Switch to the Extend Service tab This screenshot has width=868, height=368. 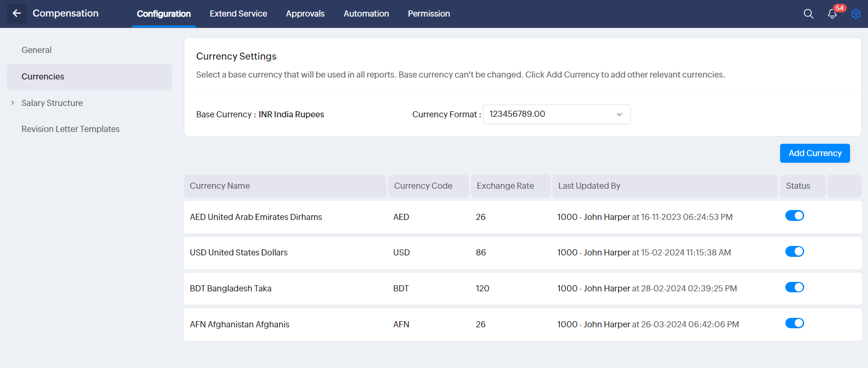(238, 14)
